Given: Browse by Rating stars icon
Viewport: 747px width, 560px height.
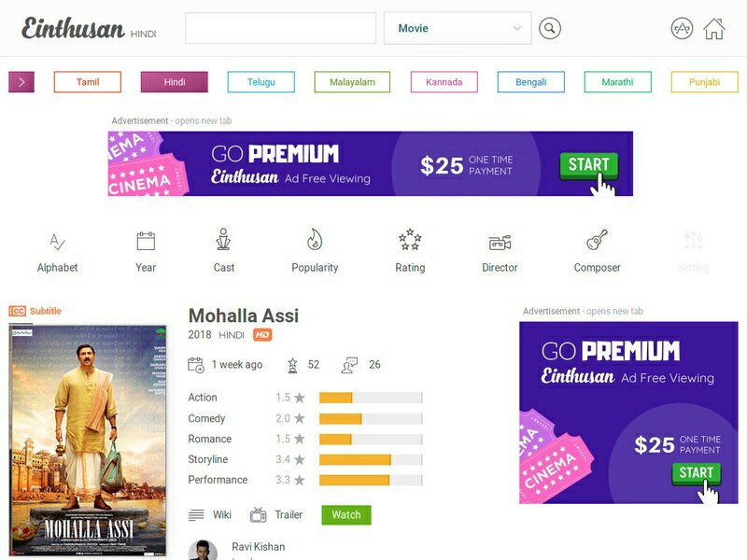Looking at the screenshot, I should point(410,240).
